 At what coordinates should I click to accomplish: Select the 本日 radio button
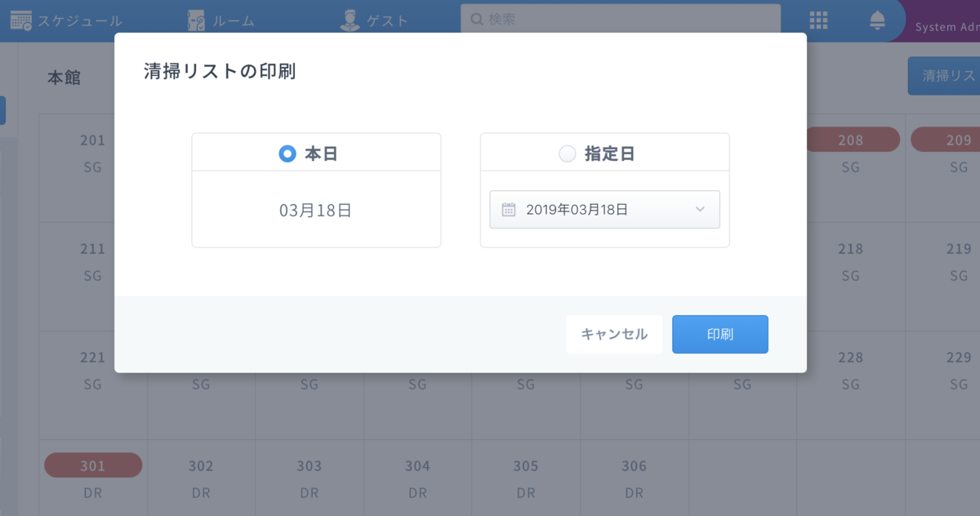(x=287, y=153)
